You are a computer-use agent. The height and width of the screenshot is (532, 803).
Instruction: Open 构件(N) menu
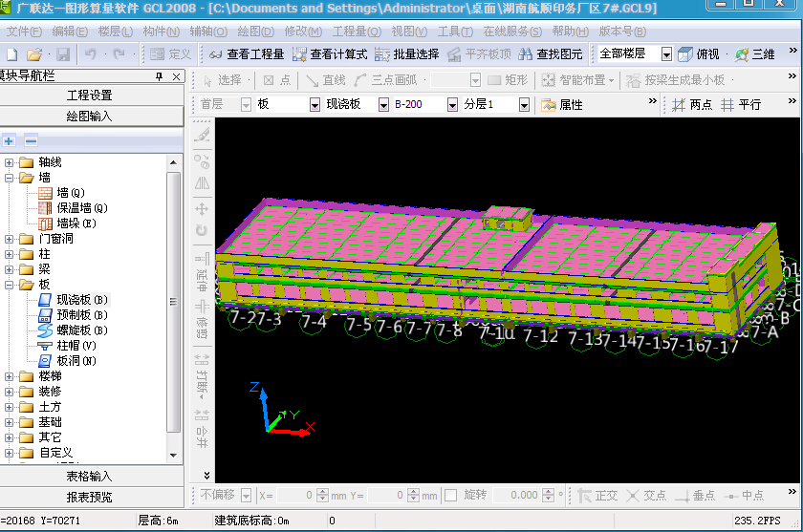(162, 32)
